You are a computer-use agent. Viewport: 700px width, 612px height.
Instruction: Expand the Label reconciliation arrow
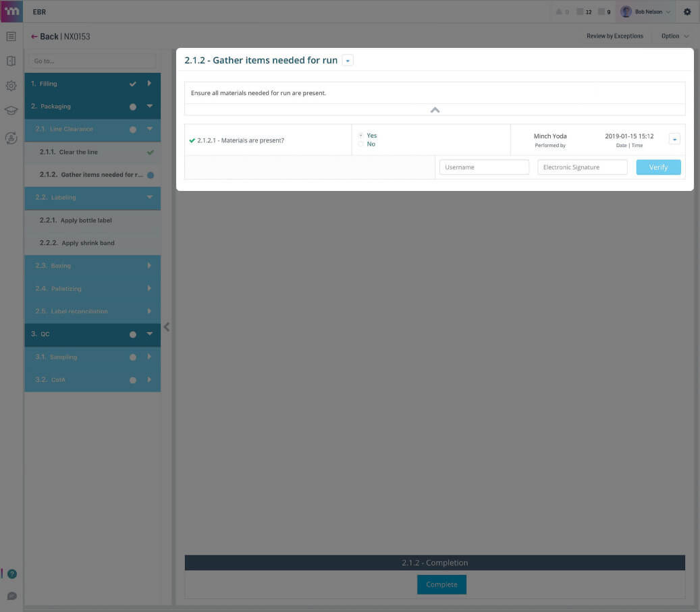coord(149,311)
